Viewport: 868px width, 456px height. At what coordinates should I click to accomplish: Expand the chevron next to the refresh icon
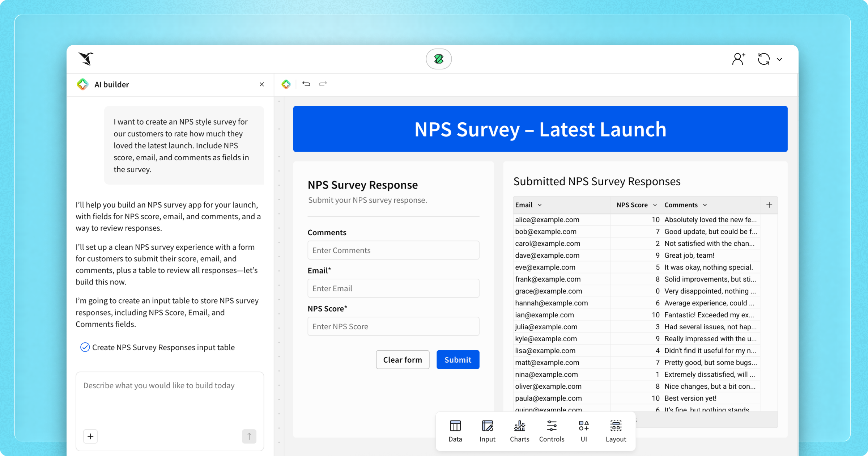coord(779,59)
